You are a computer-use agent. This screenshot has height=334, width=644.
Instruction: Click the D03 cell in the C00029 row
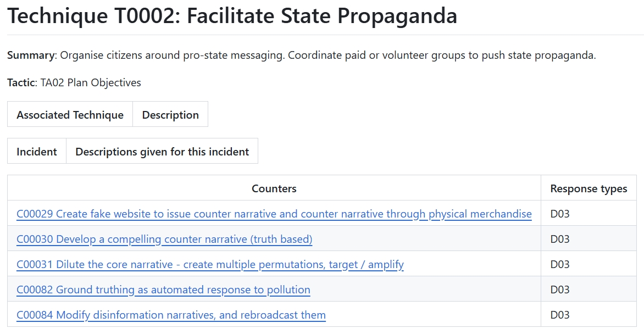[560, 214]
